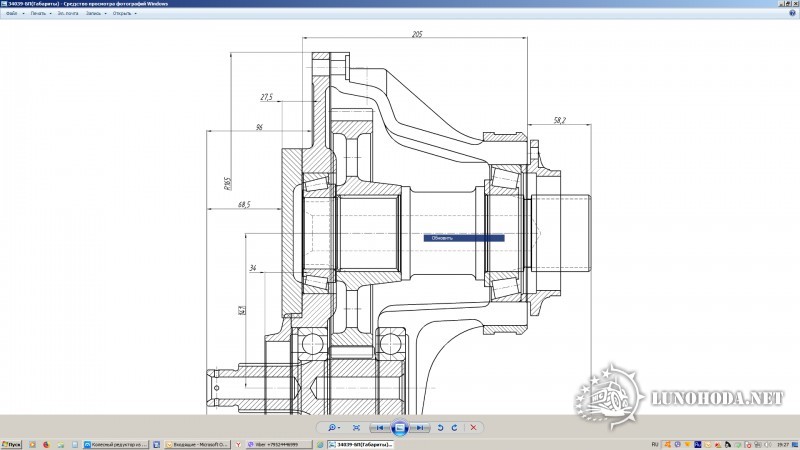Rotate the image counterclockwise
The width and height of the screenshot is (800, 450).
[440, 428]
